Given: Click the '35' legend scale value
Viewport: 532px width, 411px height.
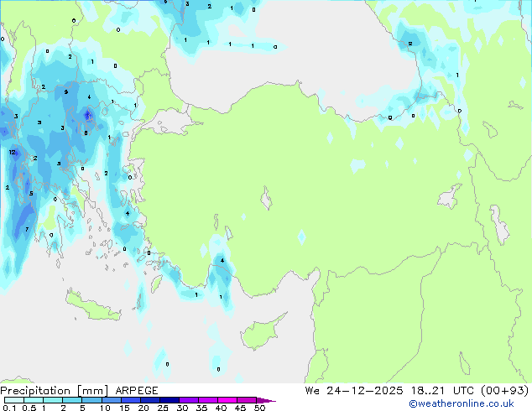Looking at the screenshot, I should click(x=201, y=408).
